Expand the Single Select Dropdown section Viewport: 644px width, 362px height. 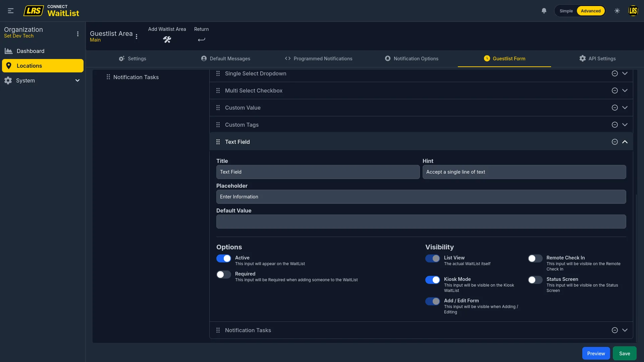point(625,73)
